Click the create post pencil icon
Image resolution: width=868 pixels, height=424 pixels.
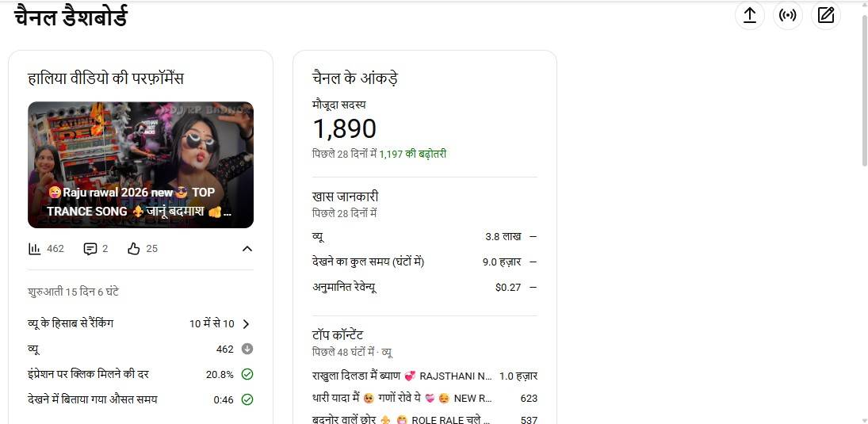tap(825, 16)
